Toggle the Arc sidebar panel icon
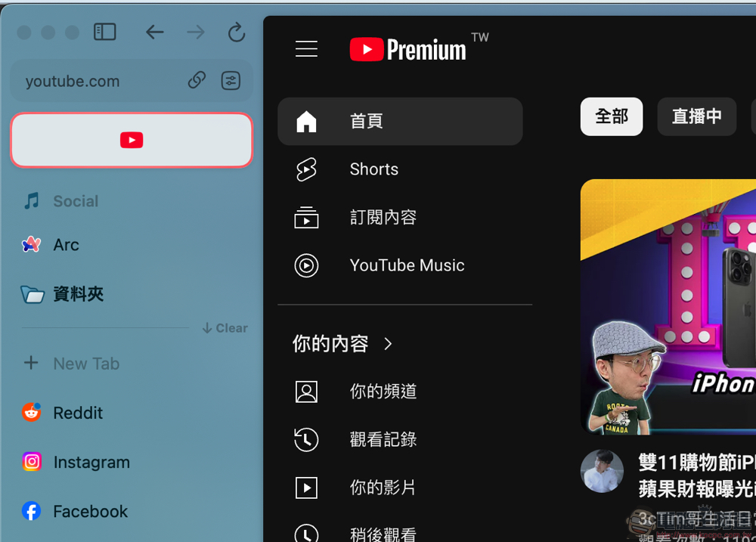Viewport: 756px width, 542px height. pyautogui.click(x=104, y=32)
